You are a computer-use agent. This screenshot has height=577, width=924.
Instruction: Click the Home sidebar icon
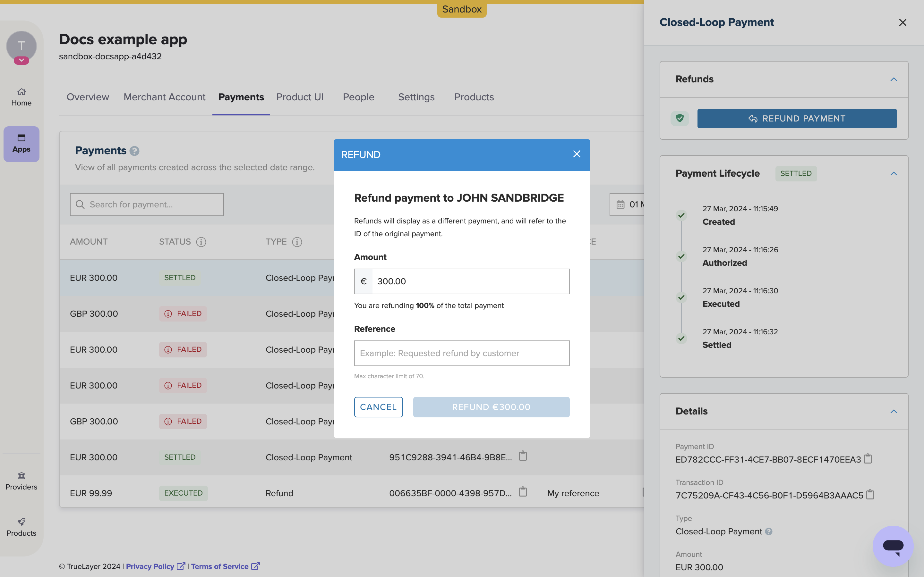pyautogui.click(x=21, y=96)
